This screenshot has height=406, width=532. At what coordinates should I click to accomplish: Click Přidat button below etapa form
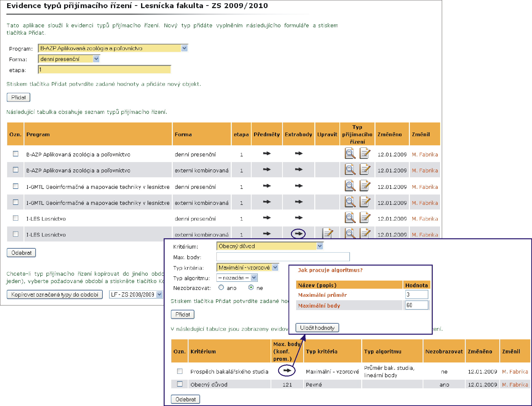[18, 97]
